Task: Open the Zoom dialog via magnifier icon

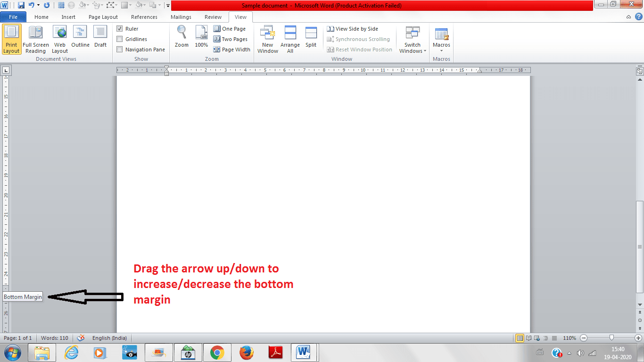Action: [182, 35]
